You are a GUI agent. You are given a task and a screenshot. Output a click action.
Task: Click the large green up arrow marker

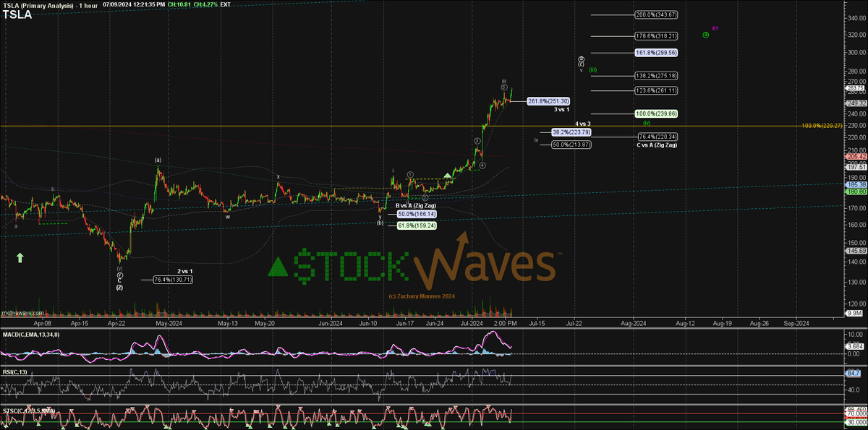point(20,257)
